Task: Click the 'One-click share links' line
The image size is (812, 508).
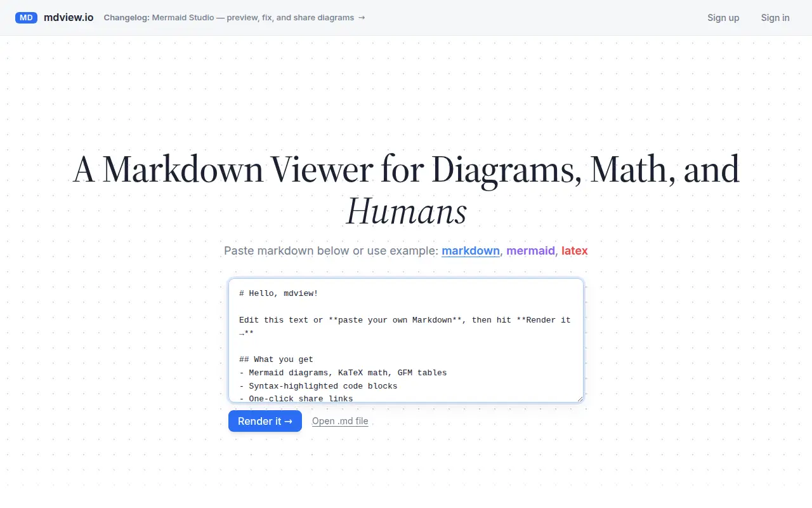Action: pyautogui.click(x=296, y=399)
